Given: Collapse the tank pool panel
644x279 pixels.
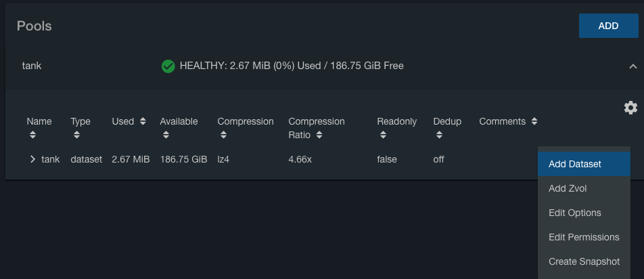Looking at the screenshot, I should click(632, 66).
